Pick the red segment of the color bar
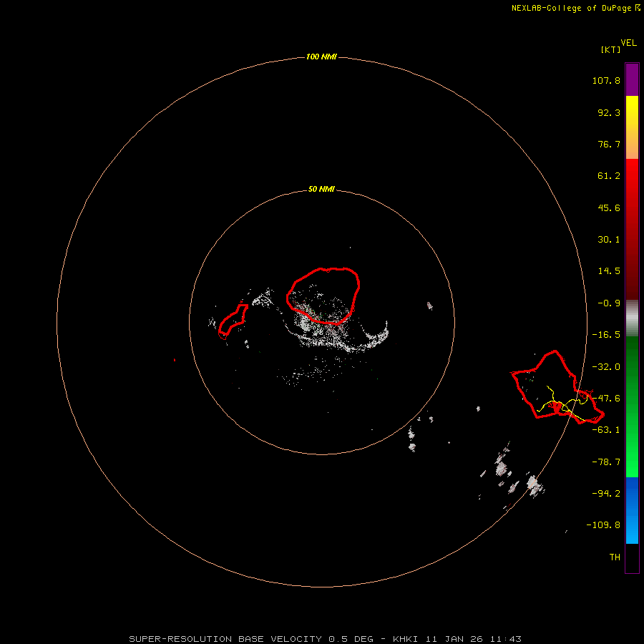 [632, 229]
